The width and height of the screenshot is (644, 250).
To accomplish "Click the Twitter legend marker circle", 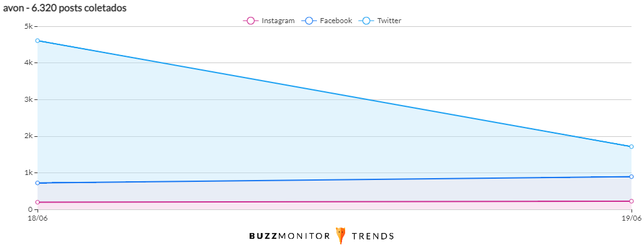I will (366, 21).
